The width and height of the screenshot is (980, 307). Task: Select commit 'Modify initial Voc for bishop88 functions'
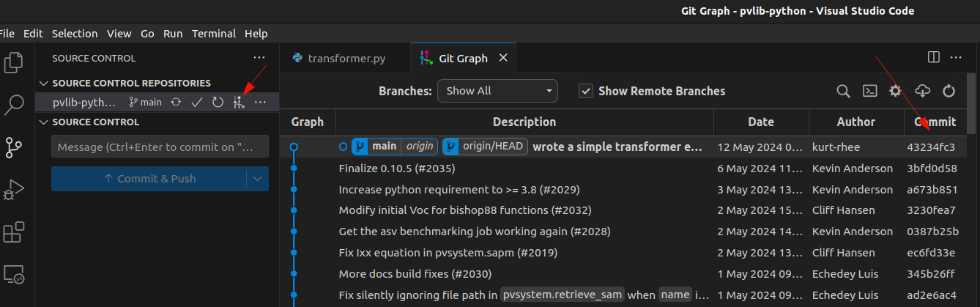(x=465, y=210)
